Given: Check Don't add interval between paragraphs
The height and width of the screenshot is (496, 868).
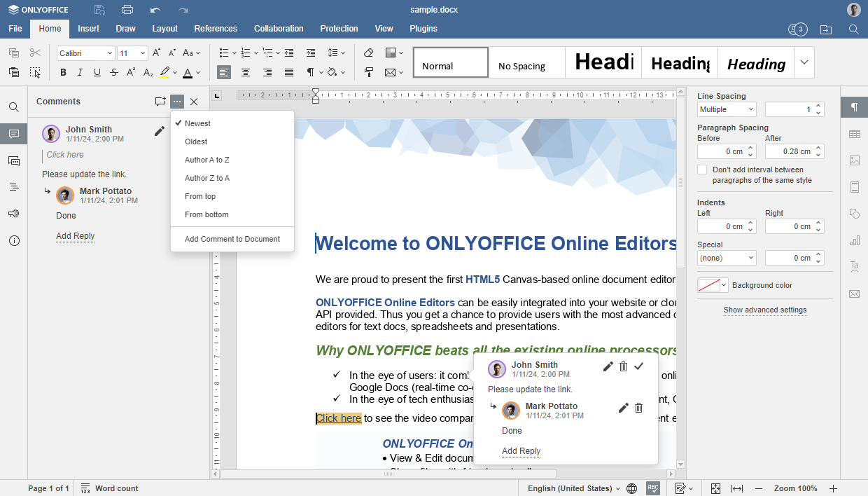Looking at the screenshot, I should pos(702,170).
